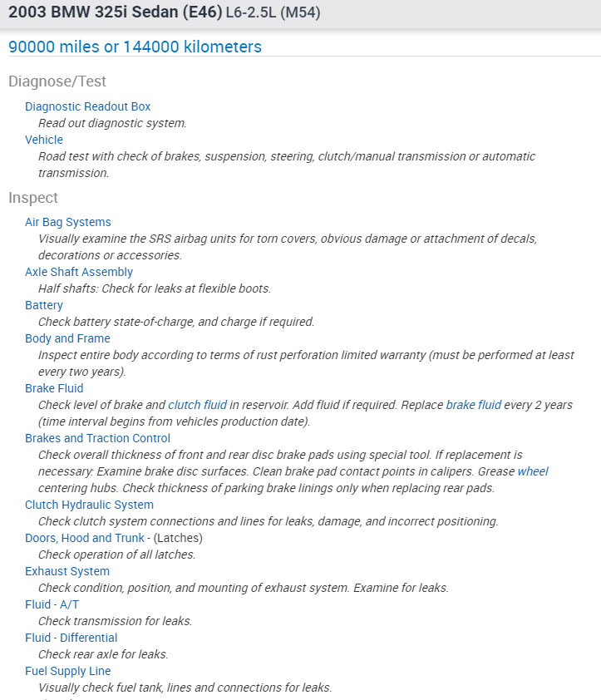Click the inline clutch fluid link

pyautogui.click(x=197, y=405)
